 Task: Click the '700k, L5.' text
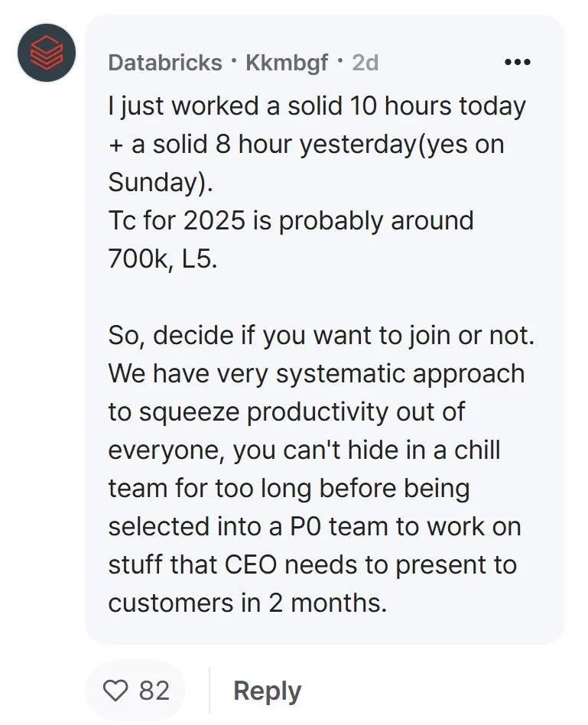click(162, 259)
